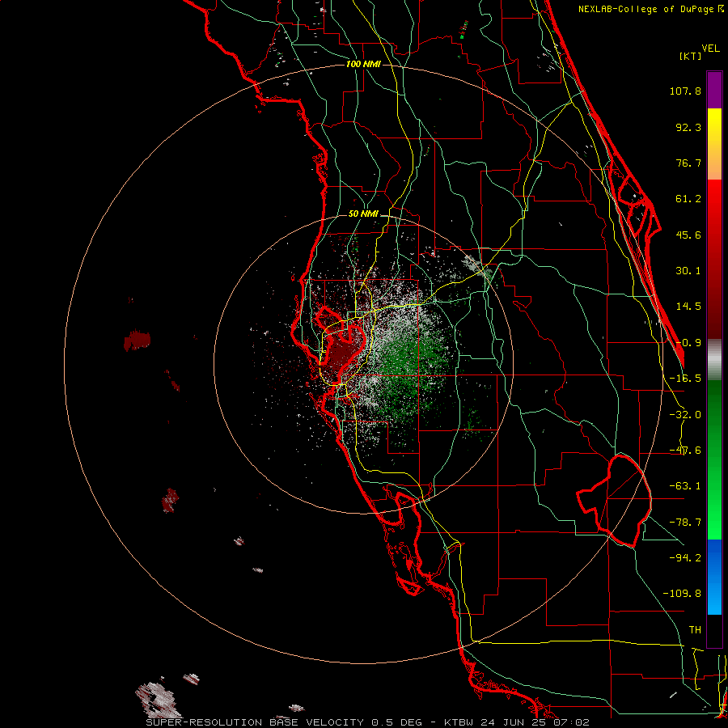Screen dimensions: 728x728
Task: Pick the blue segment of velocity color bar
Action: click(714, 577)
